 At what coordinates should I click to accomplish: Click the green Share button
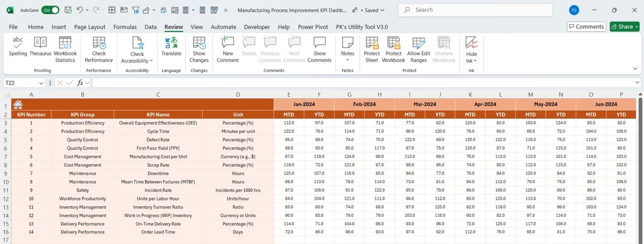(624, 27)
